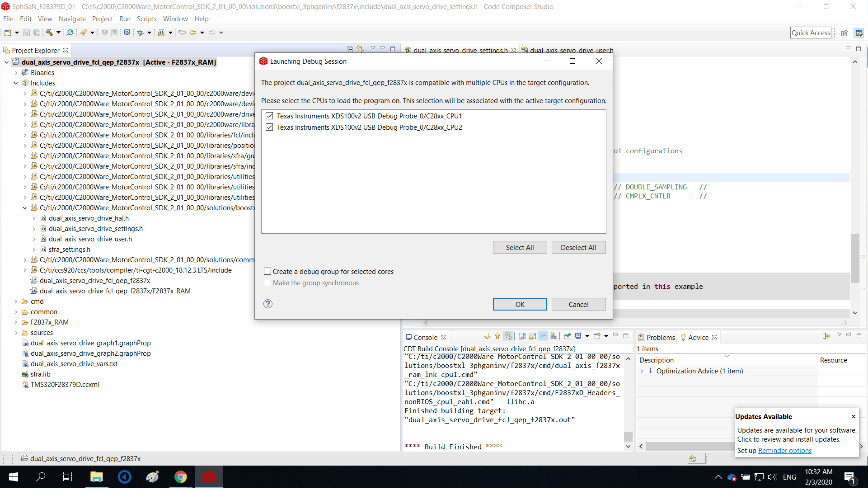Viewport: 868px width, 490px height.
Task: Expand Optimization Advice in the Advice panel
Action: pyautogui.click(x=642, y=371)
